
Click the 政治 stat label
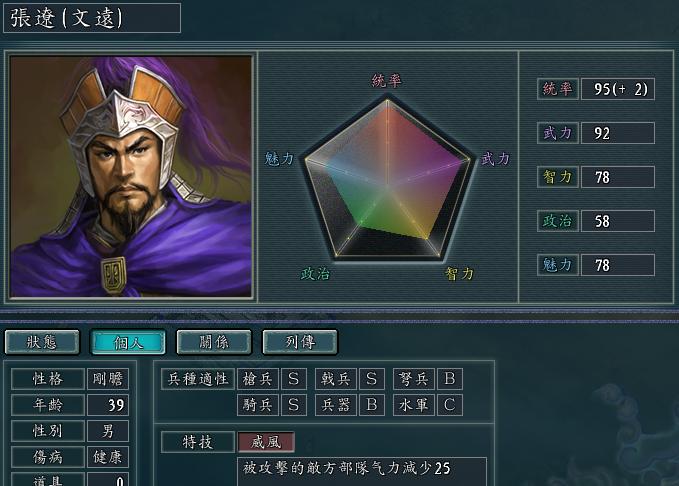point(558,221)
